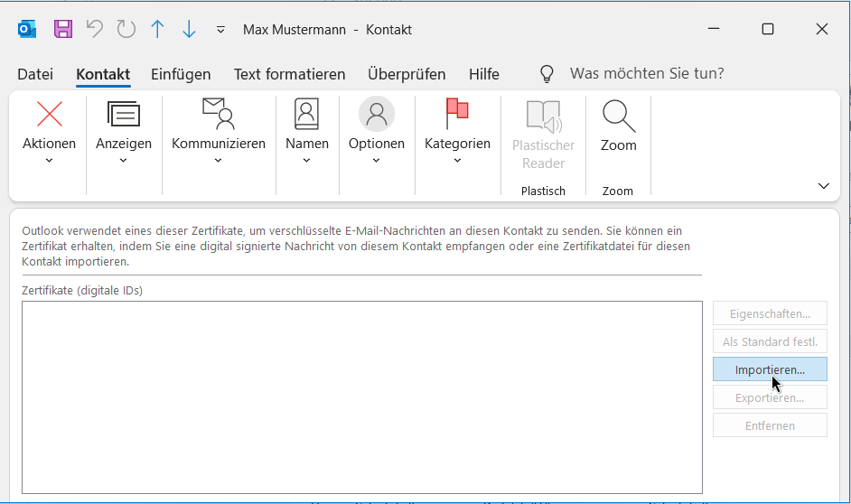Expand the Kommunizieren ribbon group

point(219,132)
